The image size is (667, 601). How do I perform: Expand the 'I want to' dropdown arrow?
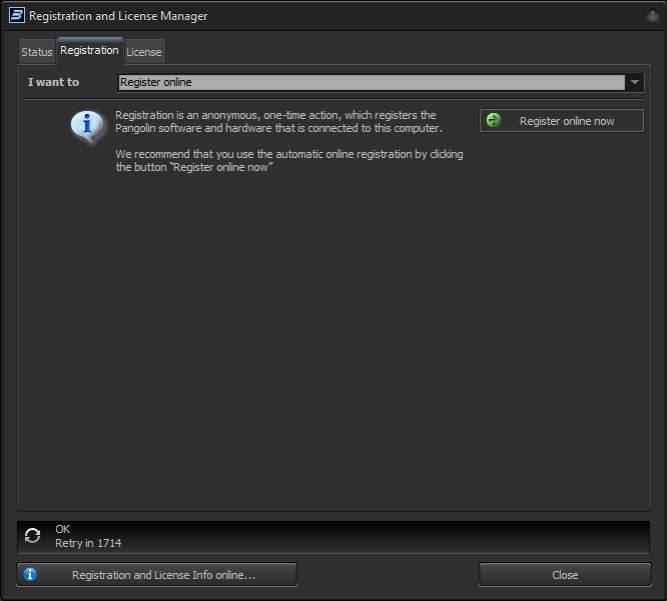(635, 83)
